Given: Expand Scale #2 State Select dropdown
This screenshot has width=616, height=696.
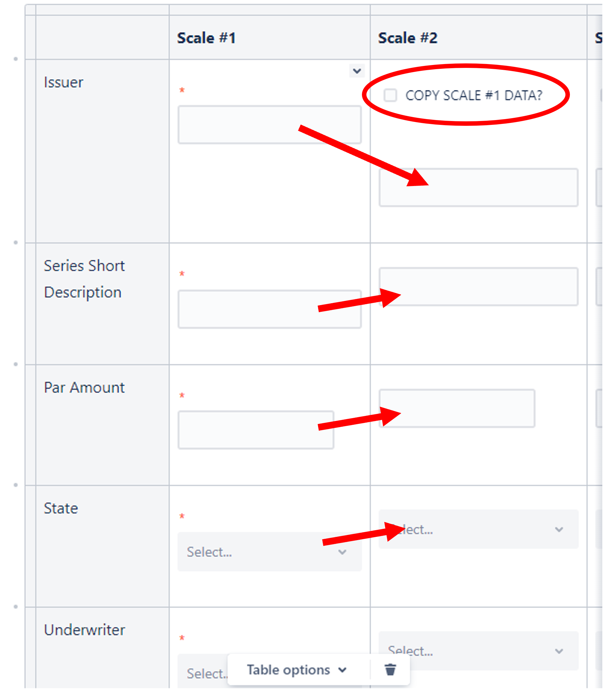Looking at the screenshot, I should pyautogui.click(x=478, y=529).
